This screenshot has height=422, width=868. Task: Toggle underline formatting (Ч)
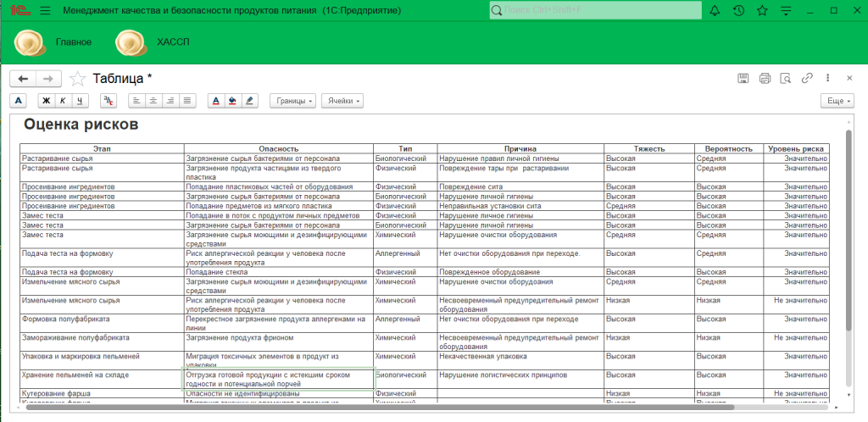click(80, 101)
